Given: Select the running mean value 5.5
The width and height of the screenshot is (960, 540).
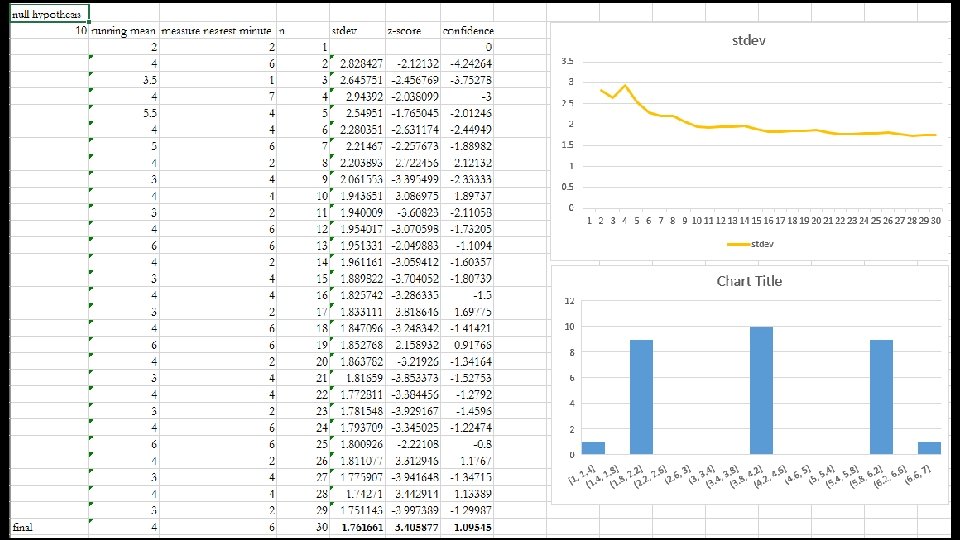Looking at the screenshot, I should coord(124,113).
